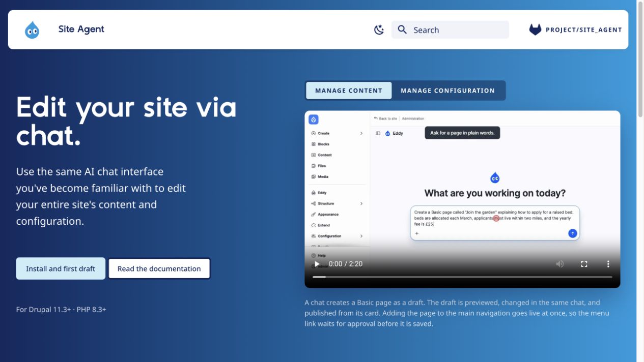Click the plus attachment icon in the chat box
644x362 pixels.
point(417,233)
